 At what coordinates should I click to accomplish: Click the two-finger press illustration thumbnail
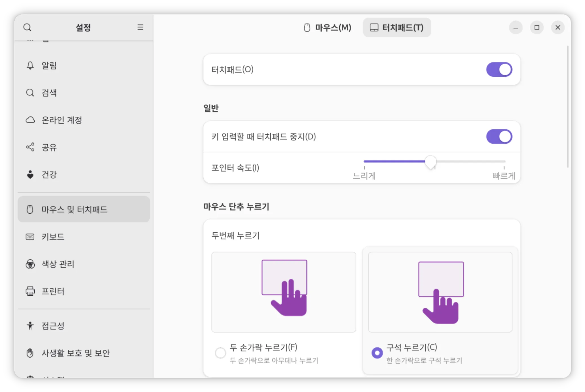(284, 292)
